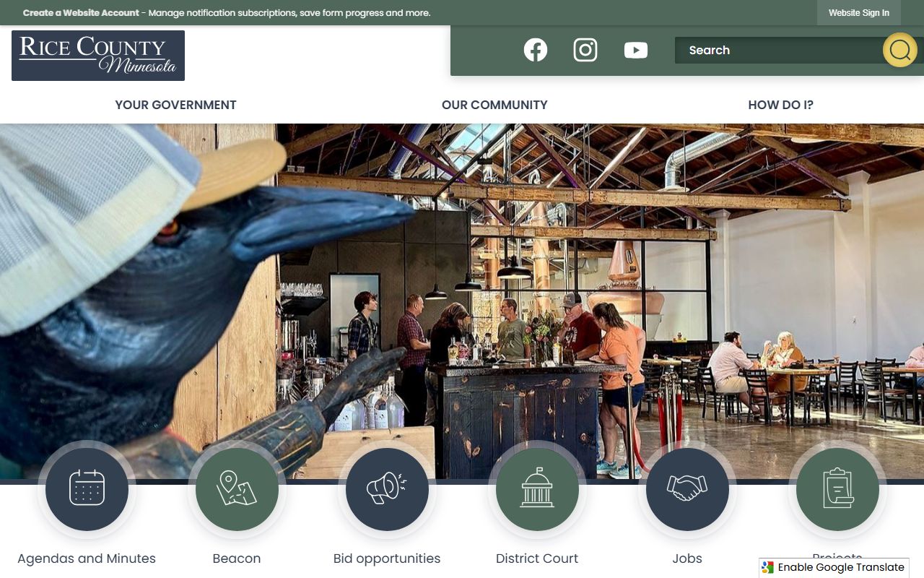This screenshot has width=924, height=578.
Task: Click the yellow magnifier search button
Action: click(899, 50)
